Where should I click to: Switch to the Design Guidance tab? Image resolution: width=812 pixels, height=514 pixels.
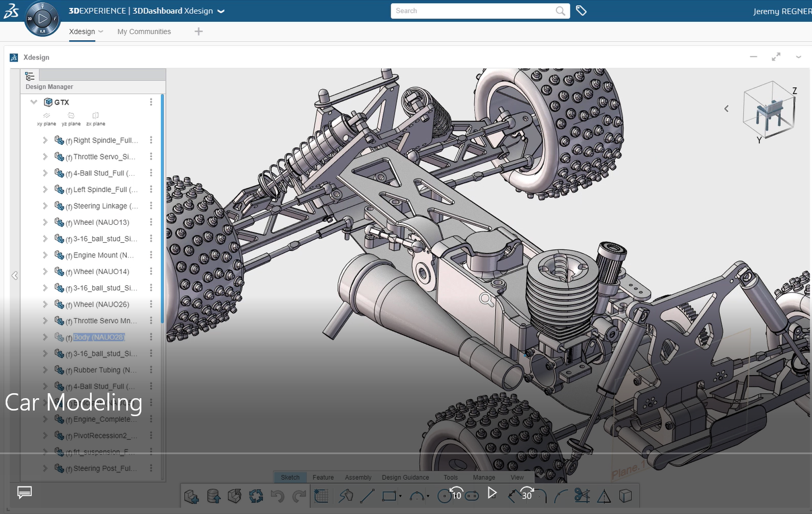[x=406, y=478]
